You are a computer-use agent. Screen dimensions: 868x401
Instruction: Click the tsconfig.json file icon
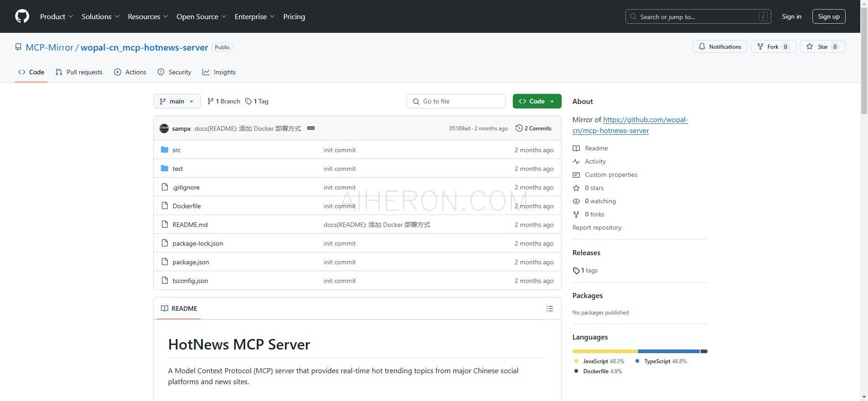tap(165, 280)
